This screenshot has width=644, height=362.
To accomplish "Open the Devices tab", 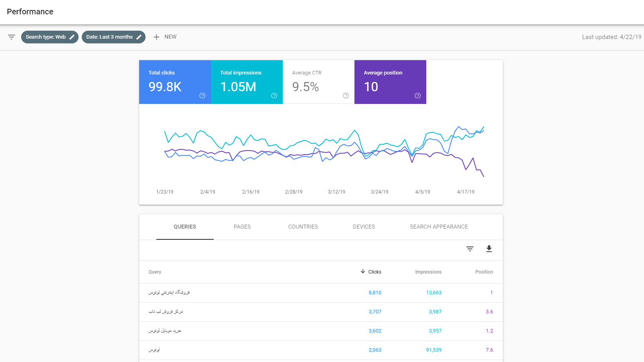I will coord(364,227).
